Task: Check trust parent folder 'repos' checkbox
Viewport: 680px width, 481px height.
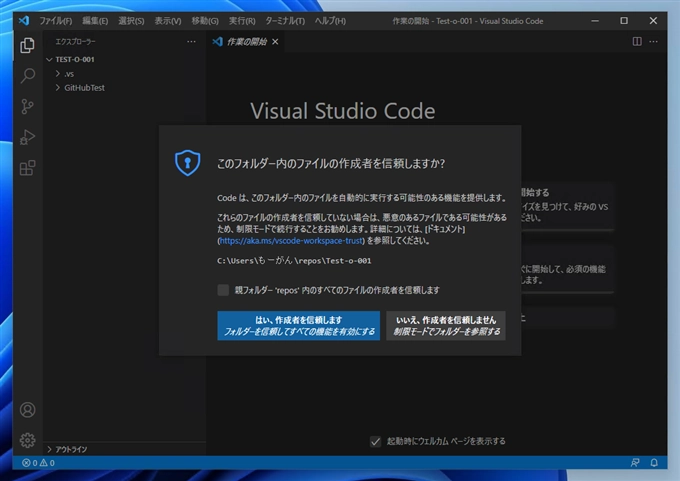Action: coord(223,290)
